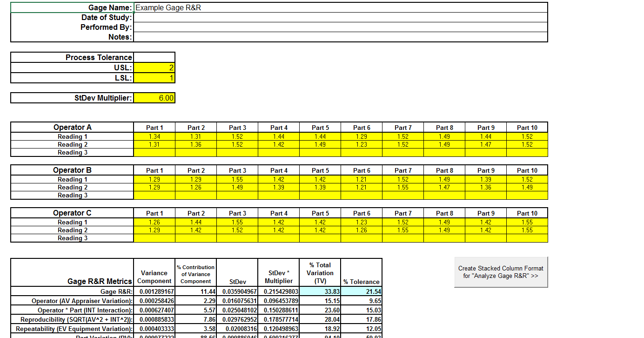The height and width of the screenshot is (338, 644).
Task: Click Reproducibility % Tolerance value 17.86
Action: tap(362, 319)
